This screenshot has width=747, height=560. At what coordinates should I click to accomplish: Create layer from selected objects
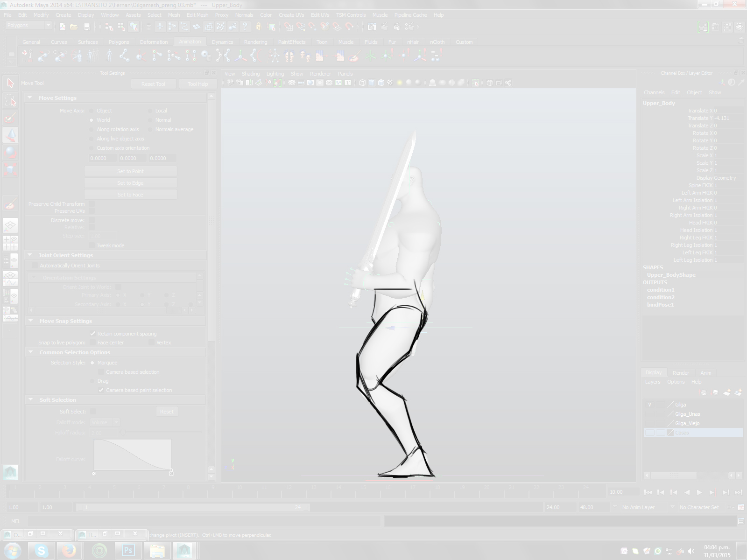coord(738,392)
